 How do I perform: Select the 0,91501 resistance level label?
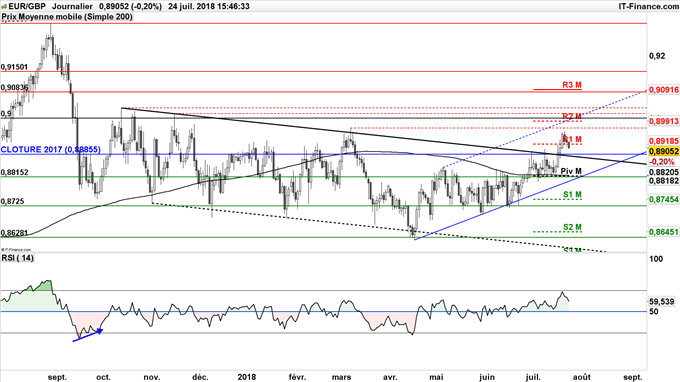tap(14, 67)
